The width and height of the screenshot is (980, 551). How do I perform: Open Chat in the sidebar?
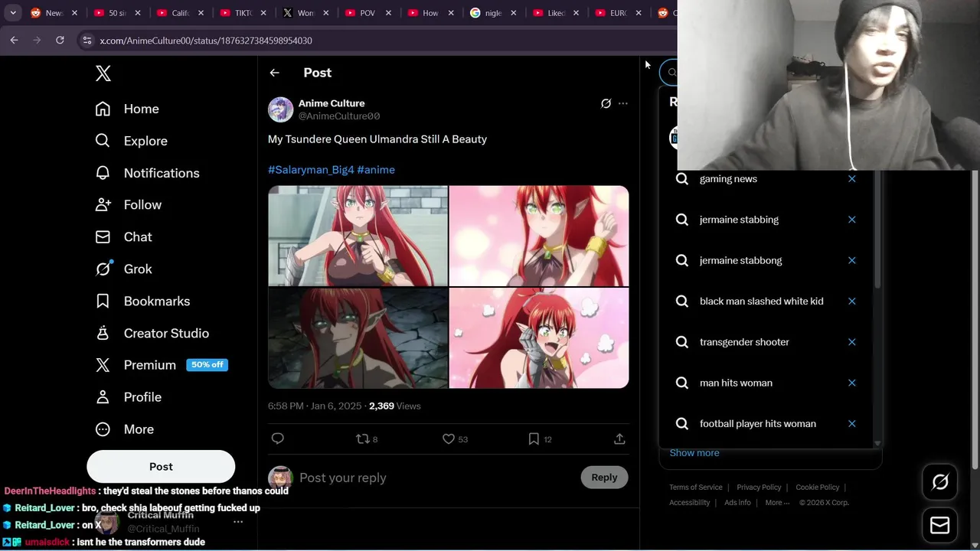[123, 237]
